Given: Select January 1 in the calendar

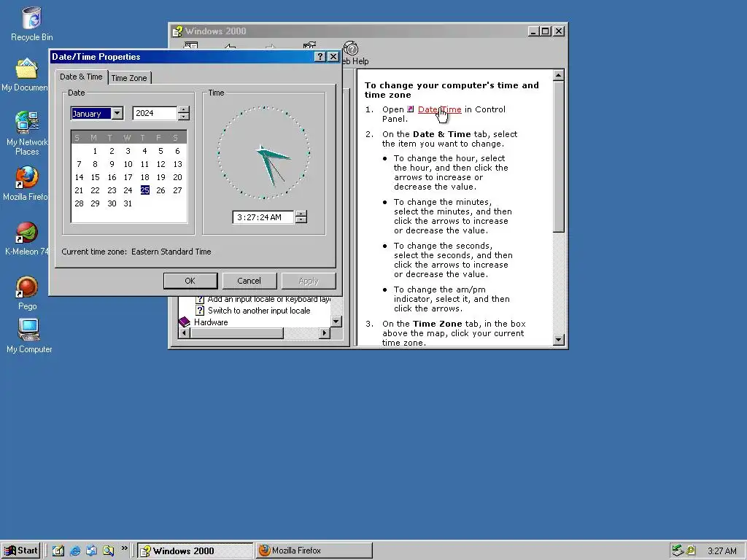Looking at the screenshot, I should coord(96,151).
